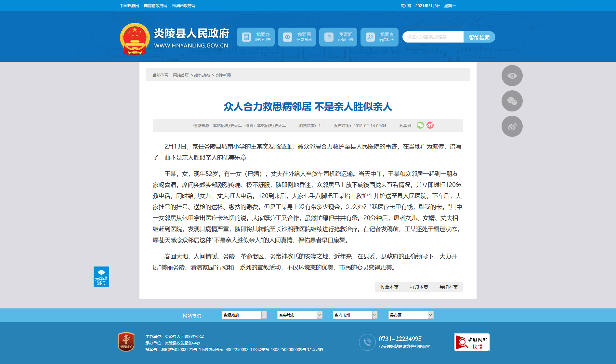Screen dimensions: 616x364
Task: Toggle 无障碍浏览 accessibility mode
Action: (101, 277)
